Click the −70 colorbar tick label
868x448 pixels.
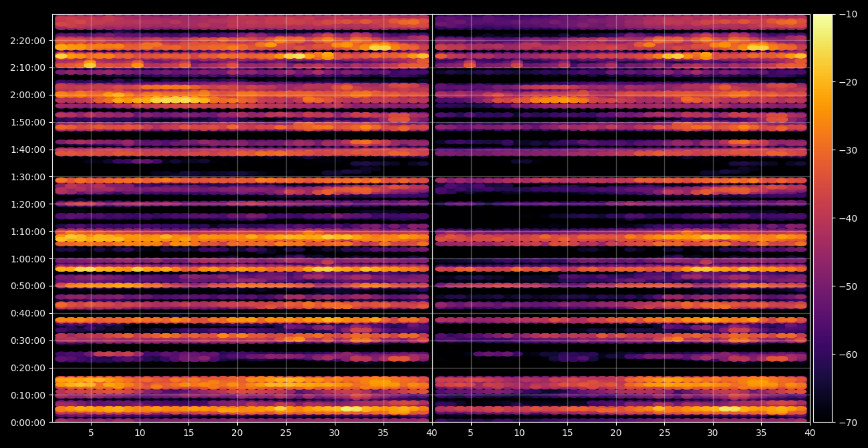[x=847, y=423]
